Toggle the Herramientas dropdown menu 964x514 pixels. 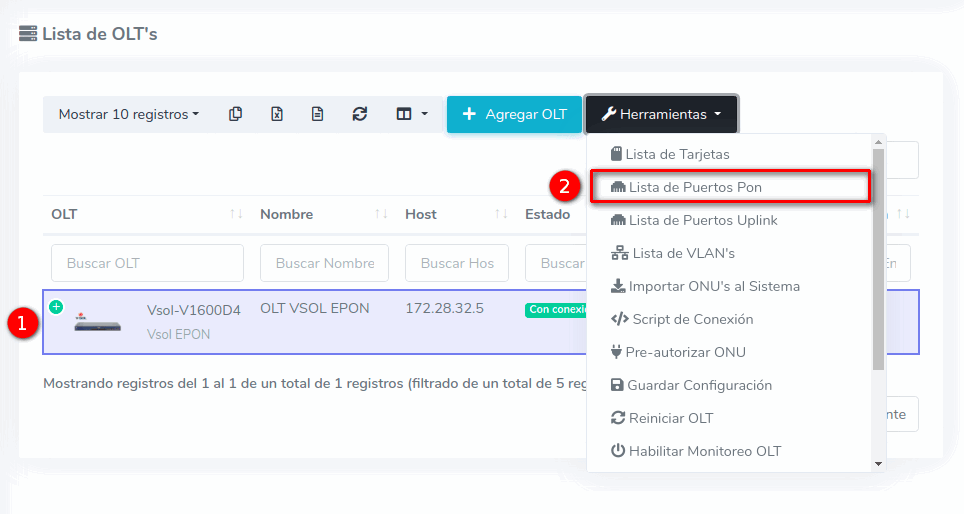(x=661, y=114)
